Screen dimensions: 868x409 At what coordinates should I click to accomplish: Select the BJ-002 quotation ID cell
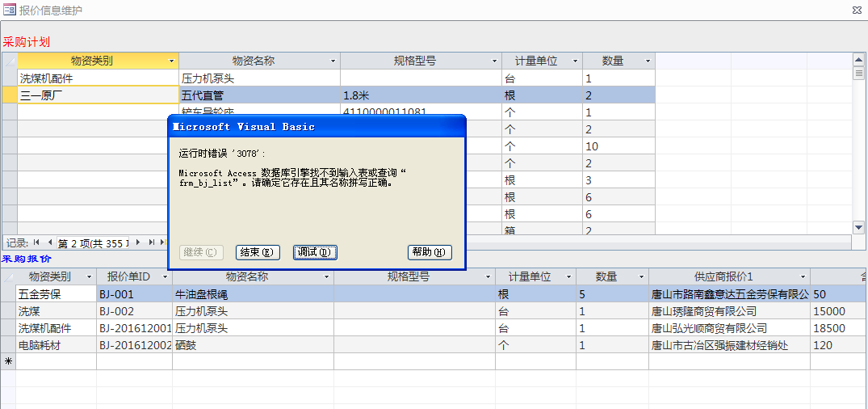[x=133, y=311]
